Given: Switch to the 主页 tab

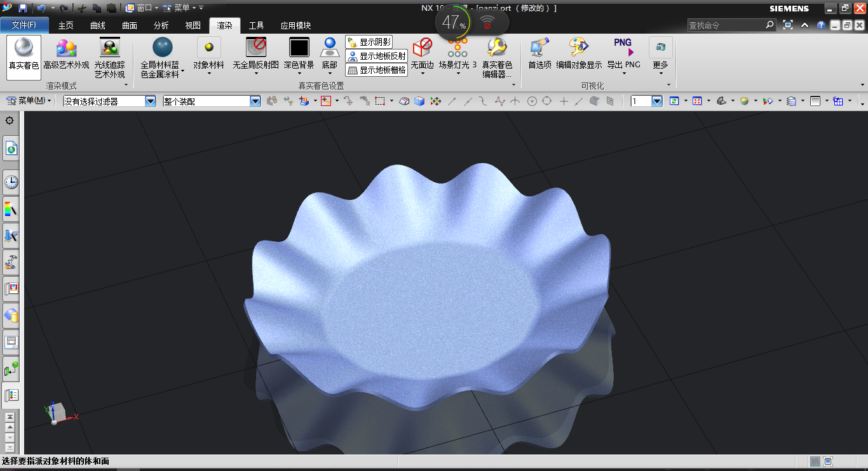Looking at the screenshot, I should 66,25.
